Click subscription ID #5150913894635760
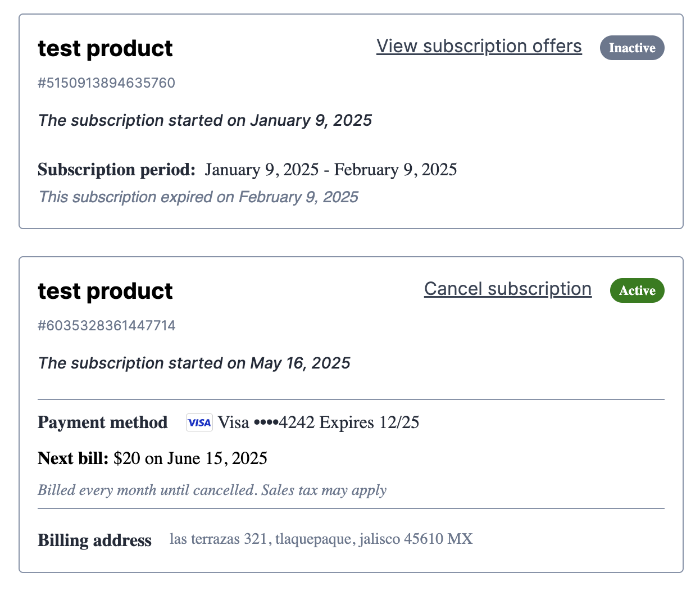 click(106, 83)
